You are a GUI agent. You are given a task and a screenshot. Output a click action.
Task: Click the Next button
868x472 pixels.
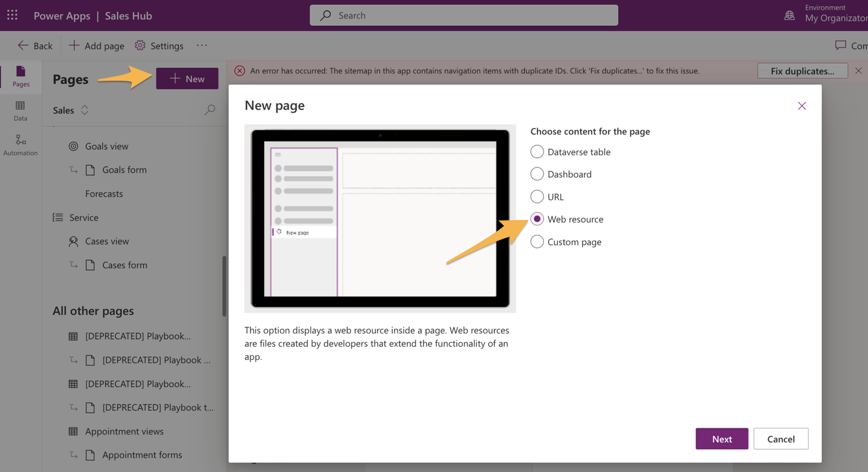(721, 439)
